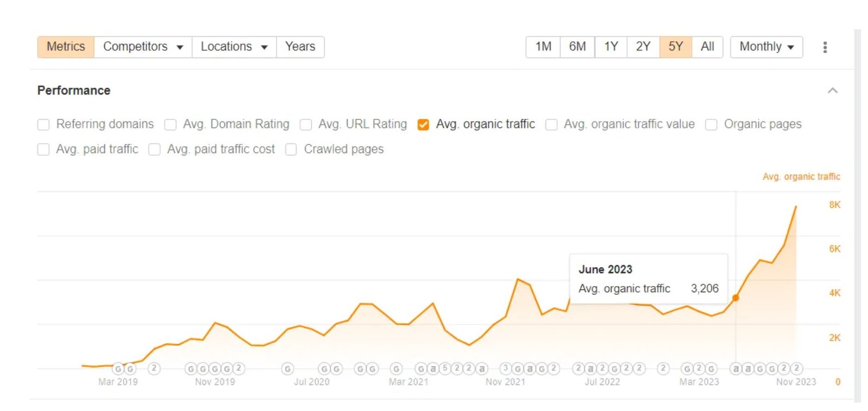Click the orange June 2023 data point
The height and width of the screenshot is (411, 868).
tap(736, 298)
